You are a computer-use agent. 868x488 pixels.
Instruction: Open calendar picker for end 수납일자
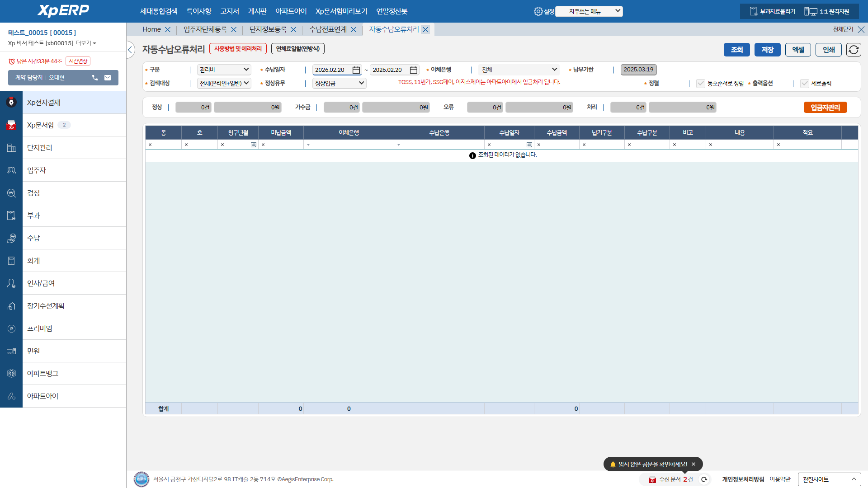point(414,70)
